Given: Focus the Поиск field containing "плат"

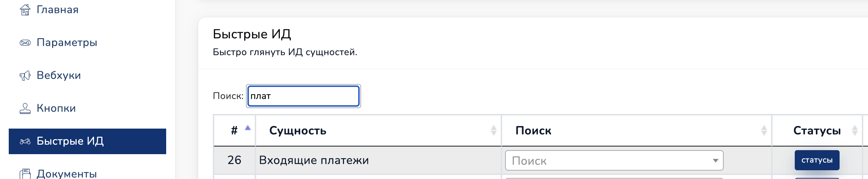Looking at the screenshot, I should 303,96.
